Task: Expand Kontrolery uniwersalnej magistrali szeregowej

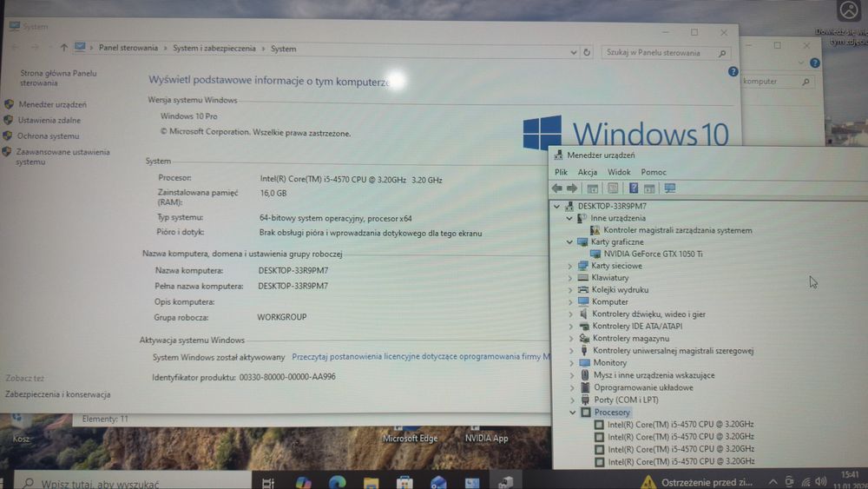Action: pyautogui.click(x=571, y=351)
